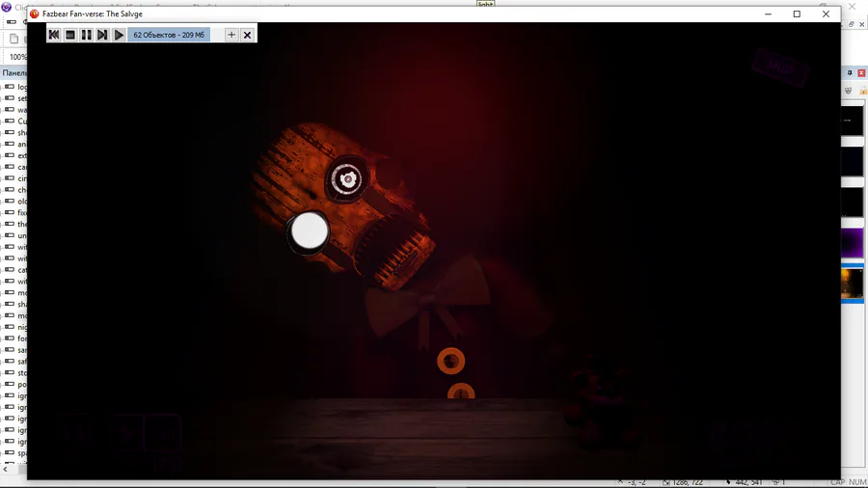Image resolution: width=868 pixels, height=488 pixels.
Task: Click the left scroll arrow under the frame list
Action: pos(6,469)
